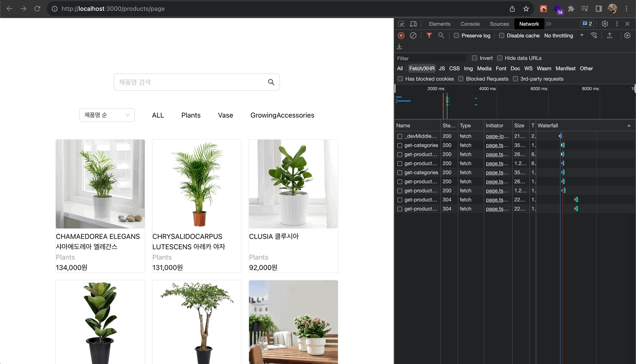Go back with browser back arrow
The height and width of the screenshot is (364, 636).
[10, 9]
